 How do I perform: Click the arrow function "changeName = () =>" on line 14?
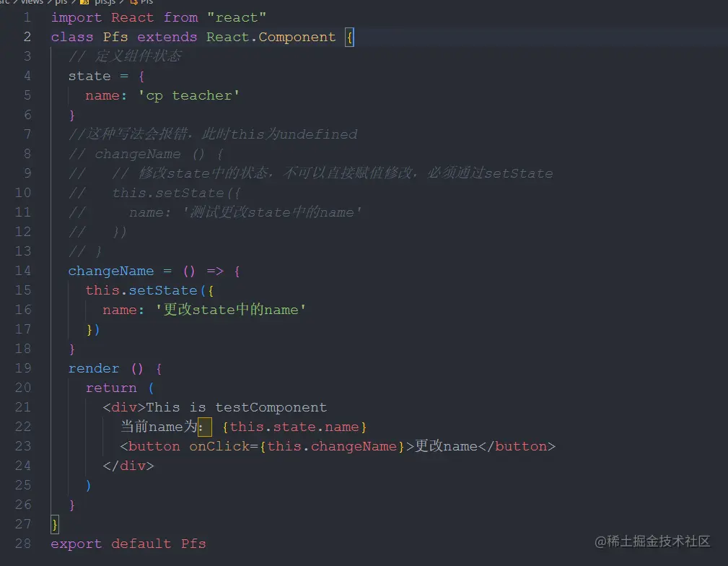146,271
